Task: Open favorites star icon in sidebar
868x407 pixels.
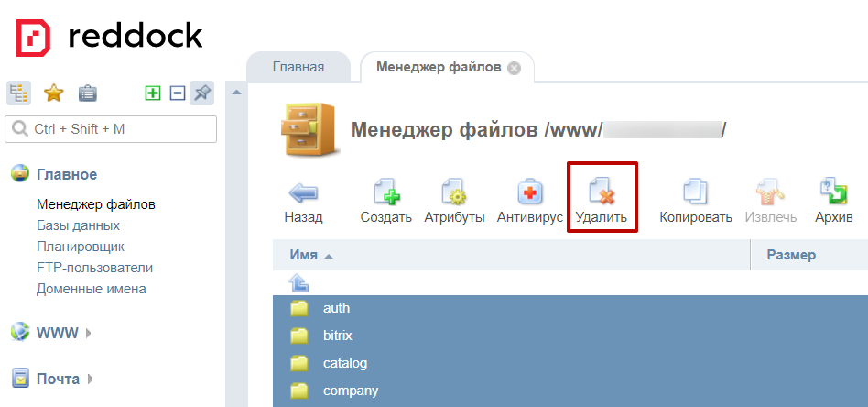Action: pyautogui.click(x=54, y=93)
